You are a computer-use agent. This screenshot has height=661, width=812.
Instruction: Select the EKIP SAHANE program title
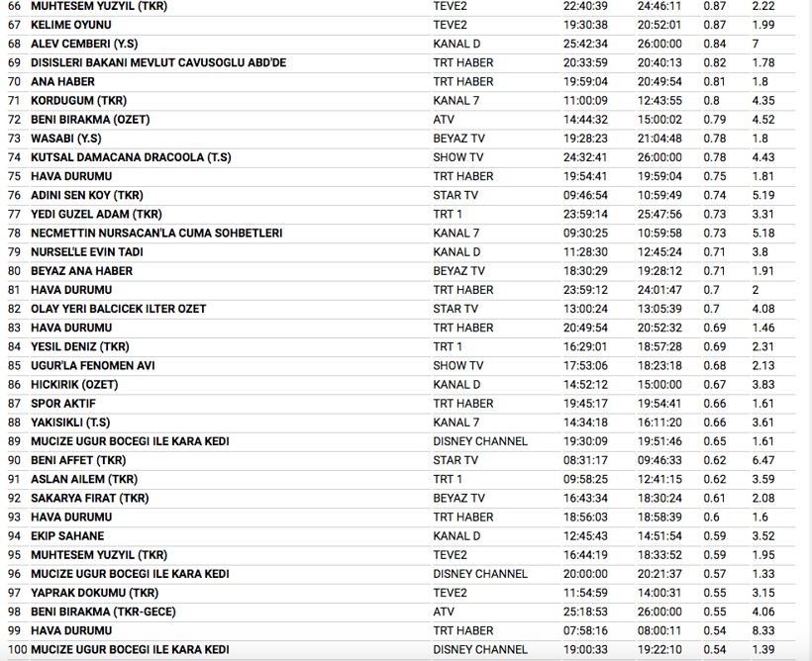tap(67, 536)
